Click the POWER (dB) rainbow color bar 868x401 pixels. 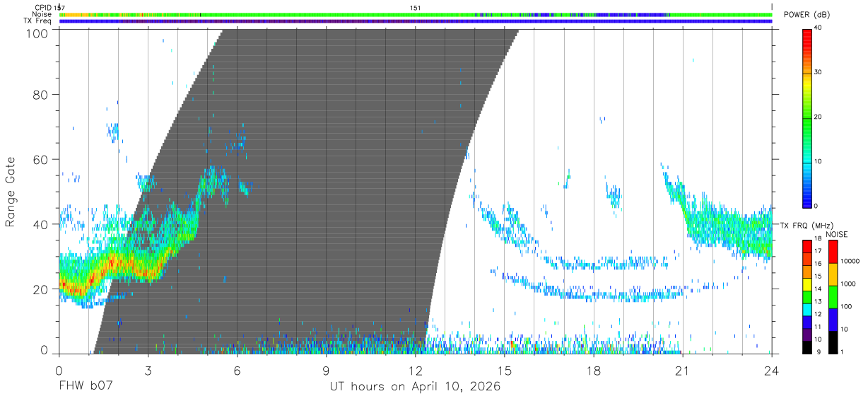tap(807, 117)
